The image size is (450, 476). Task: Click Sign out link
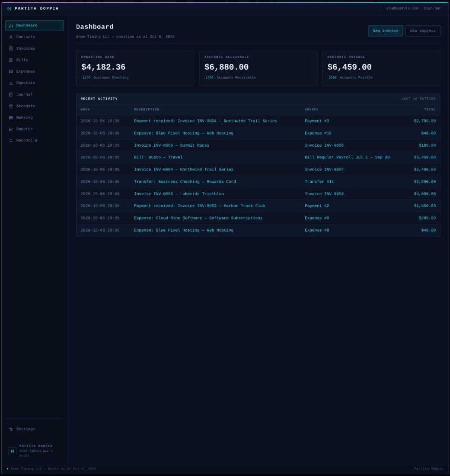tap(432, 9)
